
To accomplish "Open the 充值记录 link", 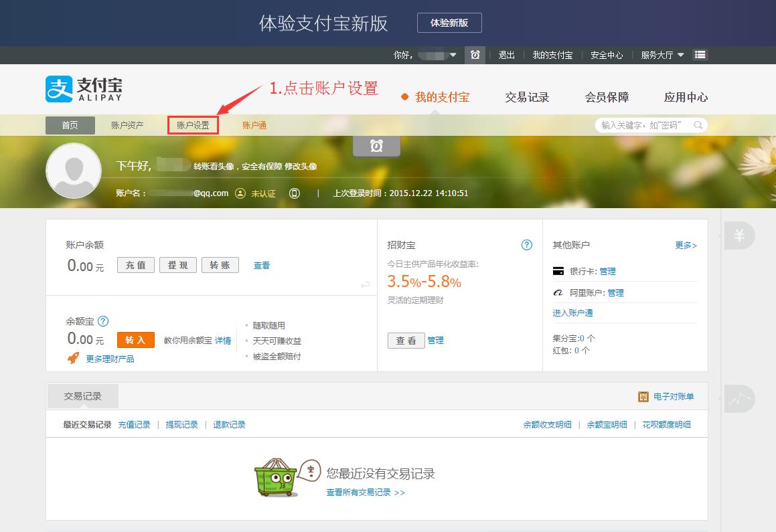I will pos(134,424).
